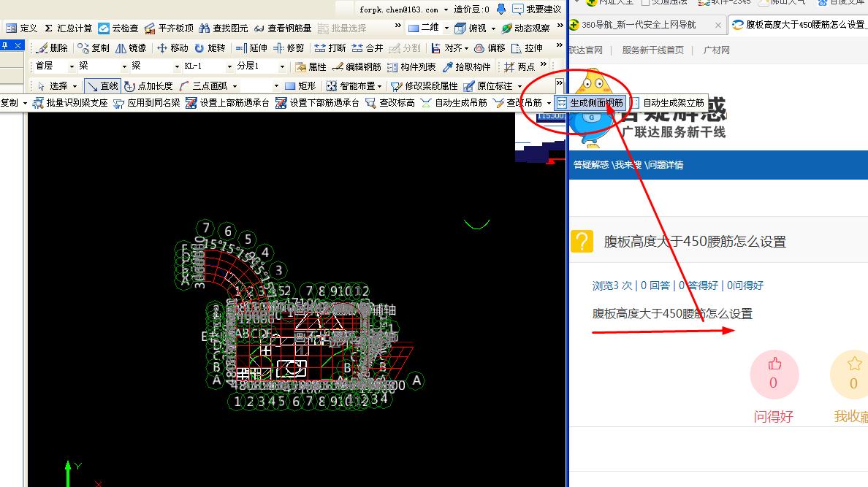
Task: Close the 360导航 browser tab
Action: pos(718,25)
